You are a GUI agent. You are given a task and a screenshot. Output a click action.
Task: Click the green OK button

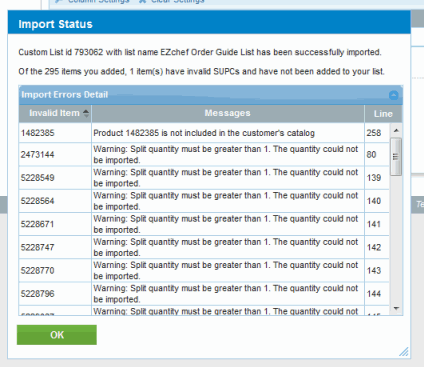coord(57,335)
